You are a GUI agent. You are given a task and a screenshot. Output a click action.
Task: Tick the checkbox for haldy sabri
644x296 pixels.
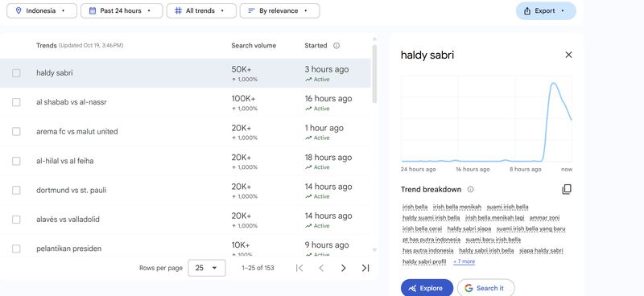(x=16, y=73)
